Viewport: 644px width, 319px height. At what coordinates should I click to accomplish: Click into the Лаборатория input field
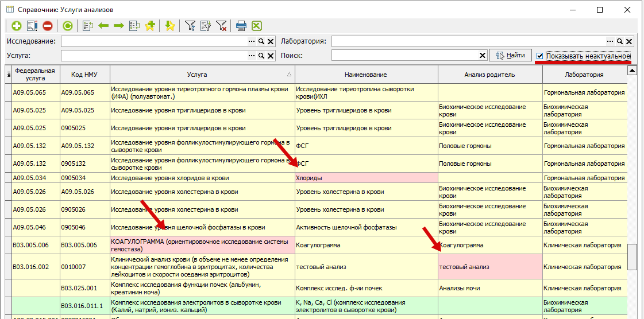click(469, 41)
